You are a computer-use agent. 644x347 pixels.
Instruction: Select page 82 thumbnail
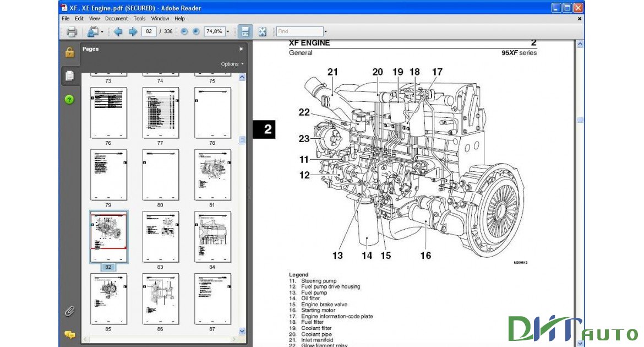108,237
